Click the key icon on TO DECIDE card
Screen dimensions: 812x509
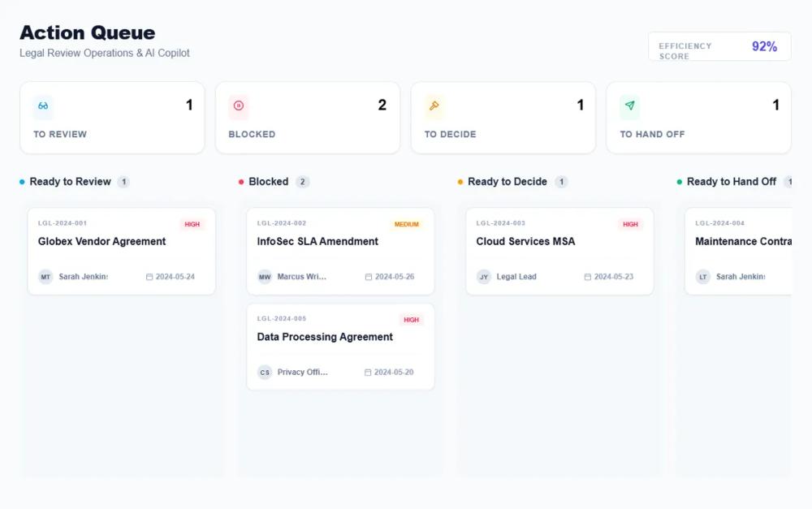coord(434,106)
